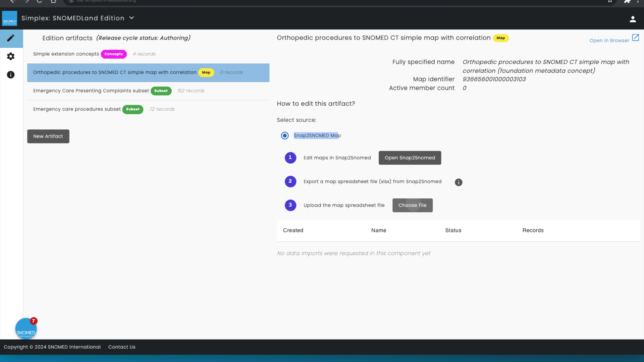Select the Simple extension concepts artifact
Screen dimensions: 644x362
66,54
